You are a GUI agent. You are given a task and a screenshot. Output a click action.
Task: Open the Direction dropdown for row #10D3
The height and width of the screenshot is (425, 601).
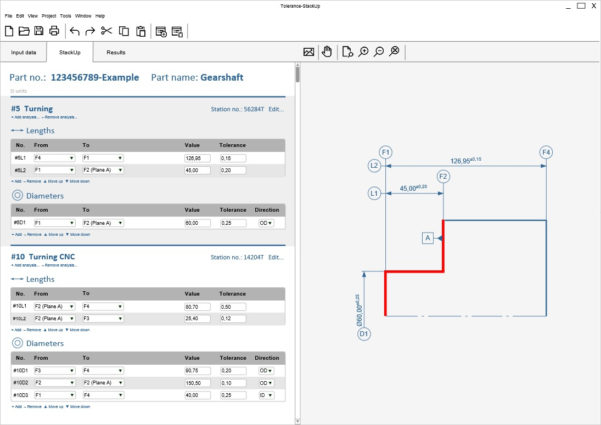tap(267, 394)
